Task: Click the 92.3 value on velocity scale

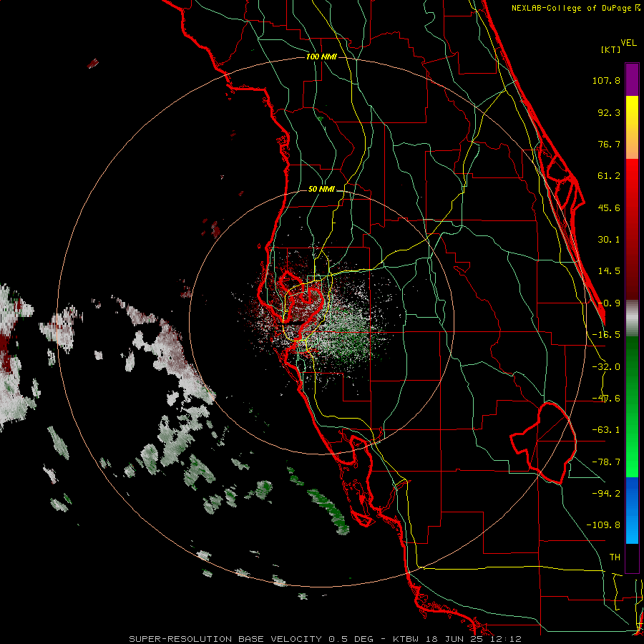Action: [x=609, y=112]
